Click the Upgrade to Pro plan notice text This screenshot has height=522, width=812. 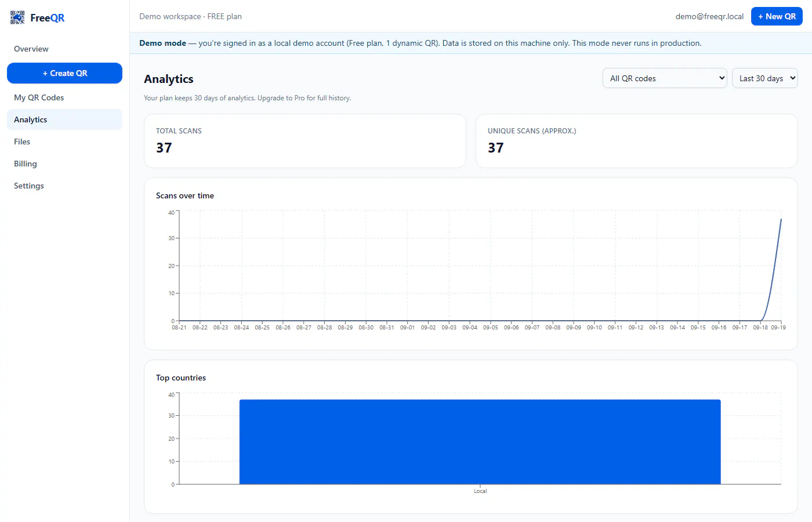click(247, 98)
